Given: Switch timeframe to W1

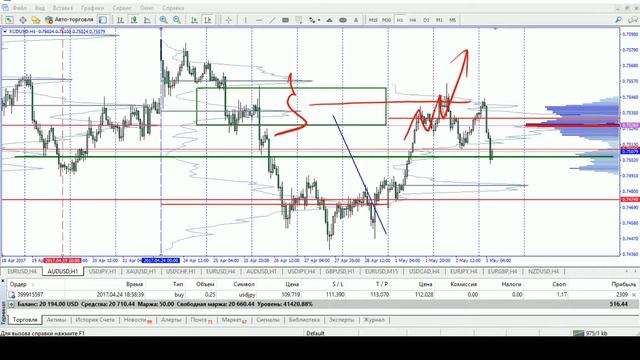Looking at the screenshot, I should [439, 20].
